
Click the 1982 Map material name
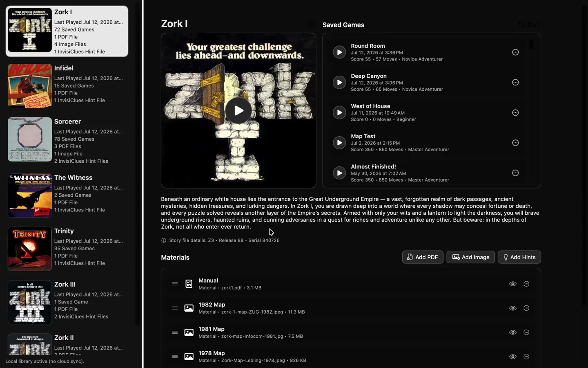212,305
